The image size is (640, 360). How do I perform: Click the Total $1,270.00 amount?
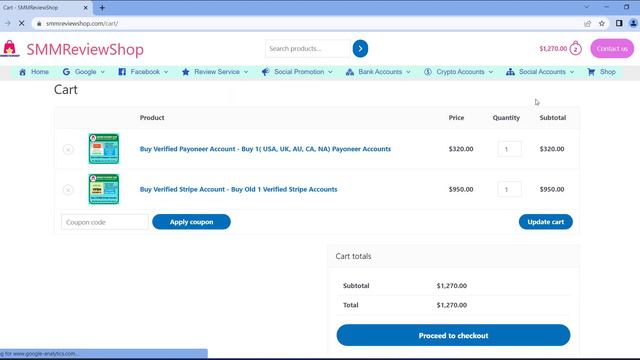(x=452, y=305)
